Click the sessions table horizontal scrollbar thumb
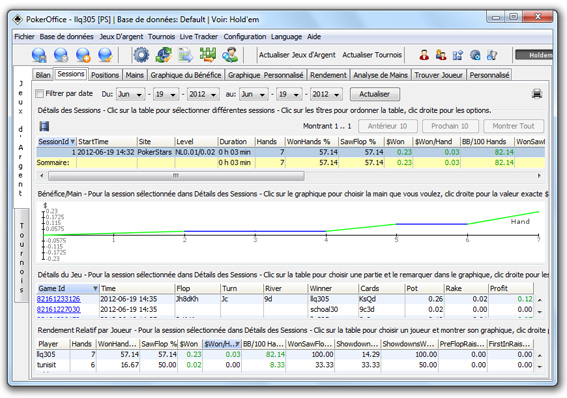This screenshot has height=398, width=567. click(176, 176)
